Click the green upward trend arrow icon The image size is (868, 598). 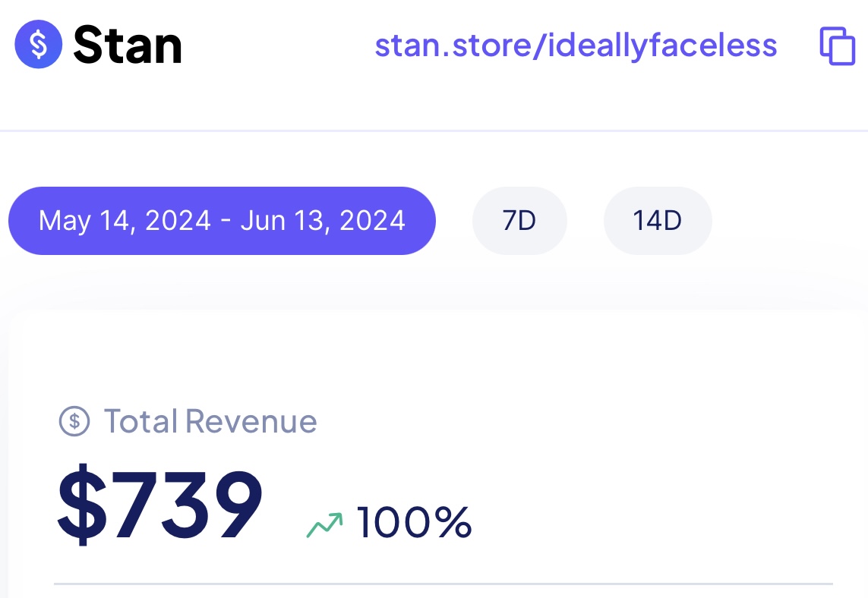point(324,524)
